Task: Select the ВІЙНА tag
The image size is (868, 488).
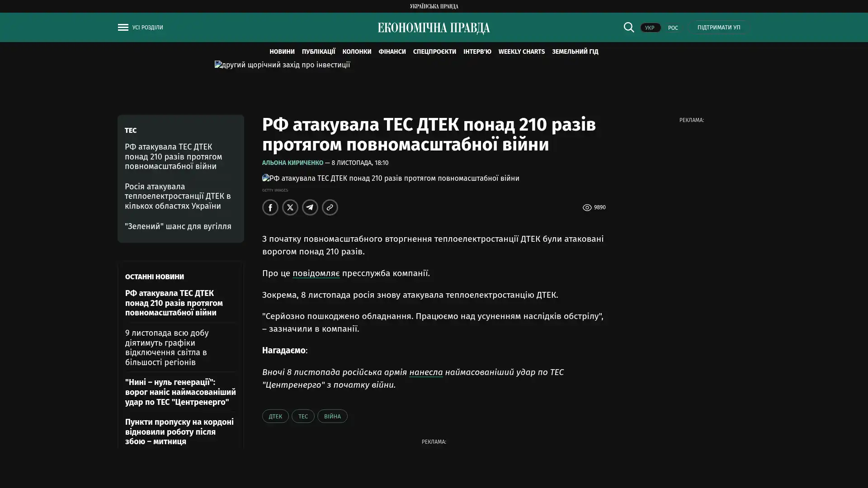Action: click(332, 416)
